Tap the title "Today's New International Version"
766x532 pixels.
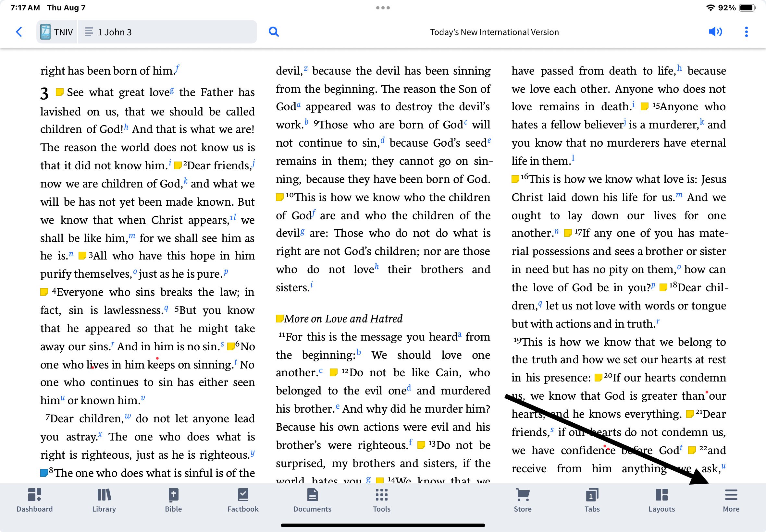coord(494,32)
